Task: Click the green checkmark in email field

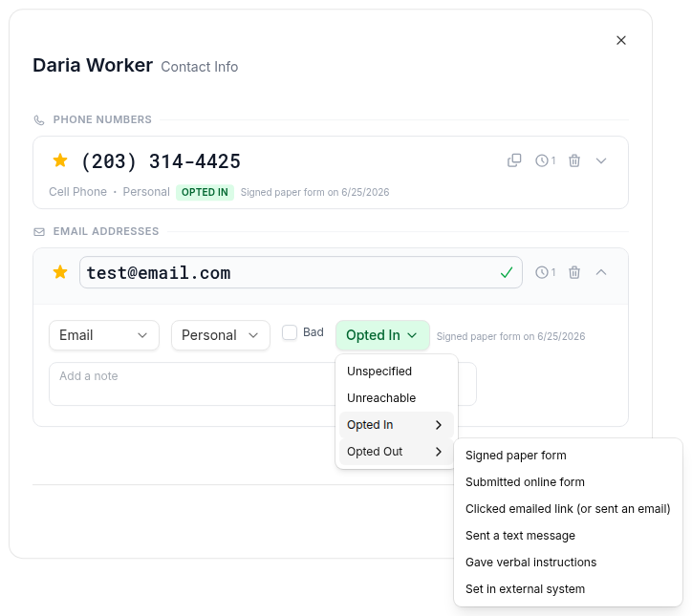Action: pos(507,272)
